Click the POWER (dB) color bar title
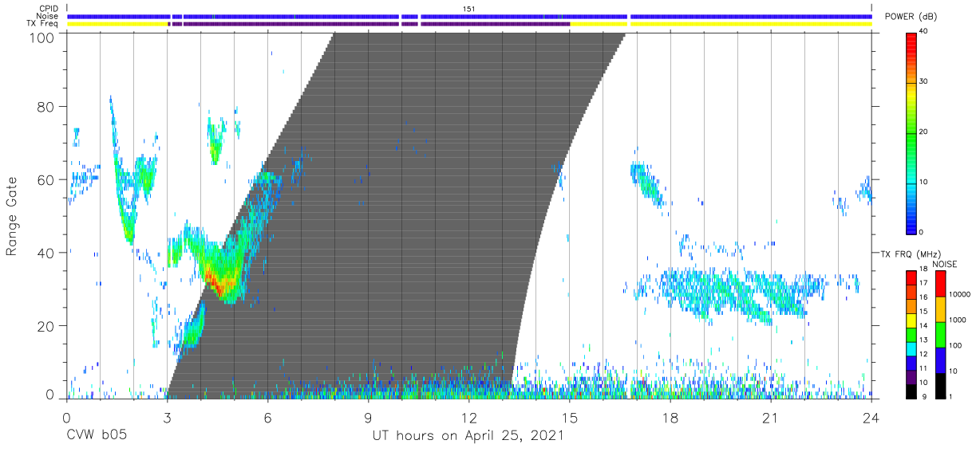The width and height of the screenshot is (980, 452). coord(909,17)
